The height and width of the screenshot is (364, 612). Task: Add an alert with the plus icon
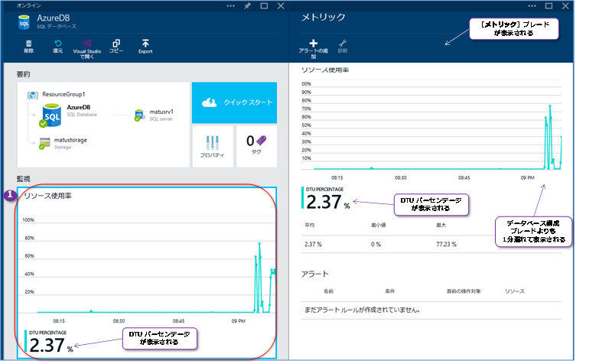click(x=314, y=43)
